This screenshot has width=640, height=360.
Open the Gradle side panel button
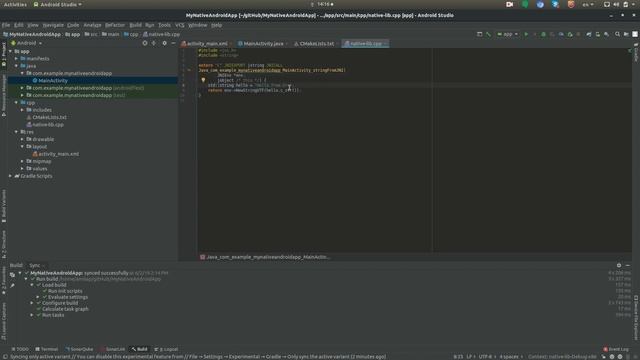point(636,53)
